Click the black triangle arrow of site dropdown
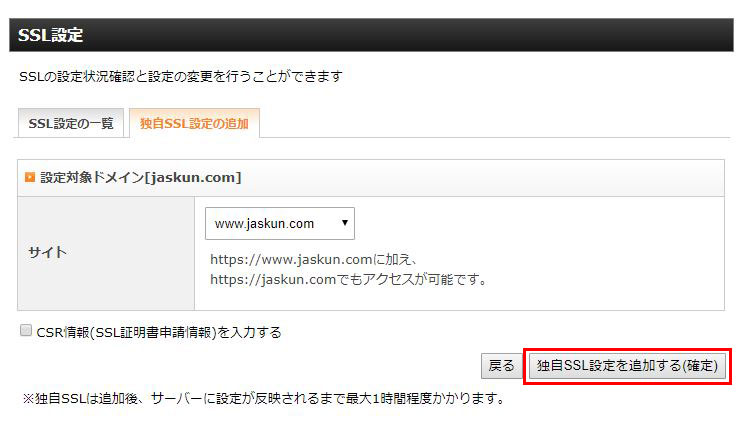The height and width of the screenshot is (434, 749). (345, 223)
